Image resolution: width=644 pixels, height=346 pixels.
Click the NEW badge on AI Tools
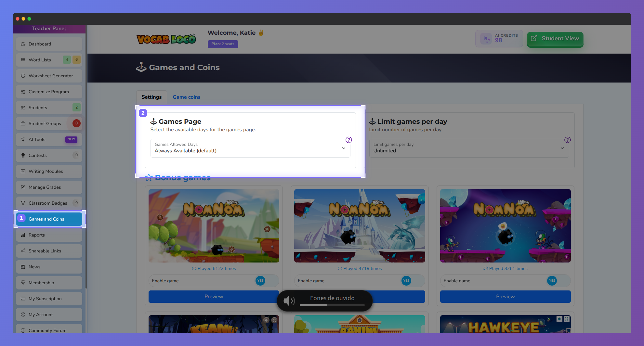(x=71, y=139)
